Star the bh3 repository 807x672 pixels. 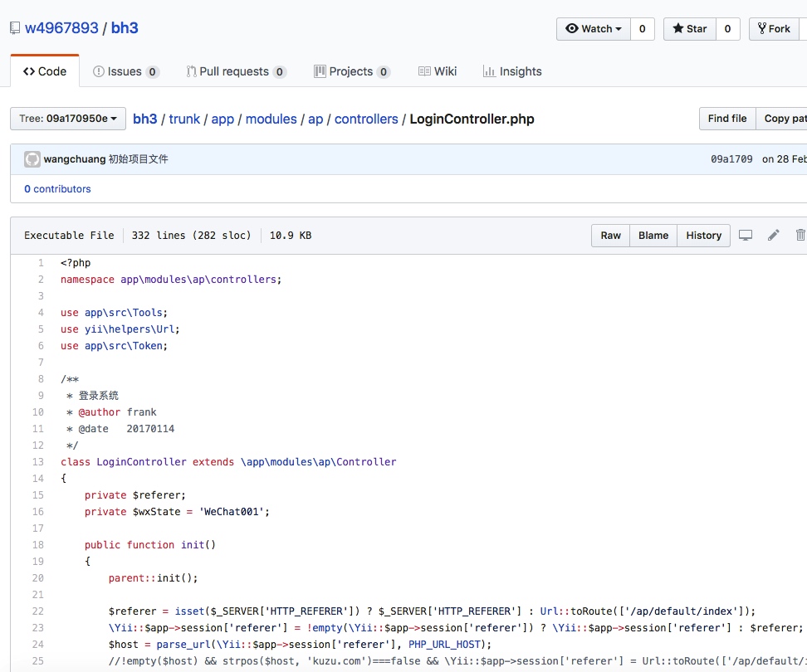tap(689, 29)
